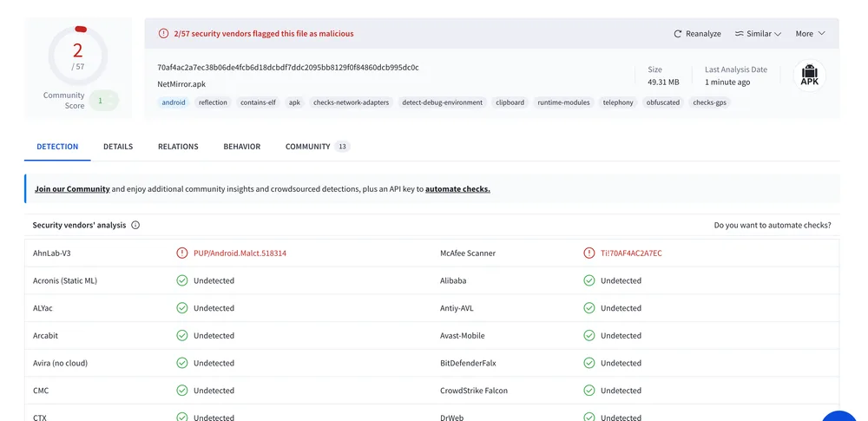
Task: Open the BEHAVIOR tab
Action: point(242,147)
